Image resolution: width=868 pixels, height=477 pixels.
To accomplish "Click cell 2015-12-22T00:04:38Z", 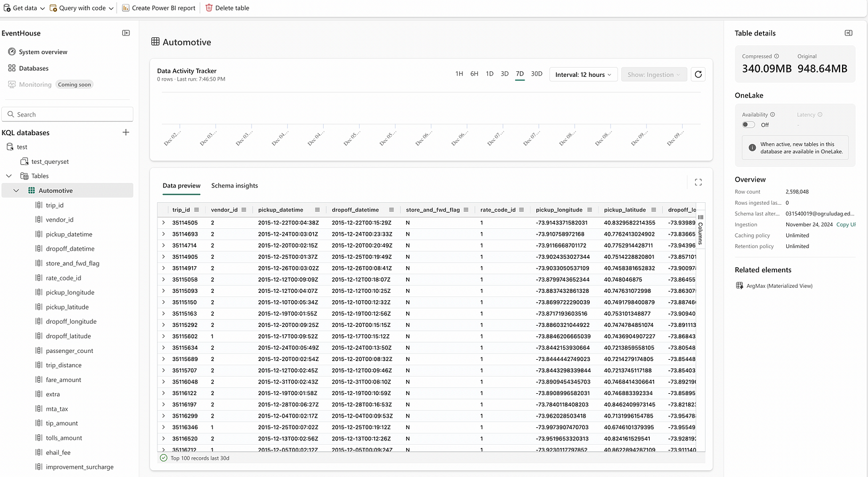I will [288, 222].
